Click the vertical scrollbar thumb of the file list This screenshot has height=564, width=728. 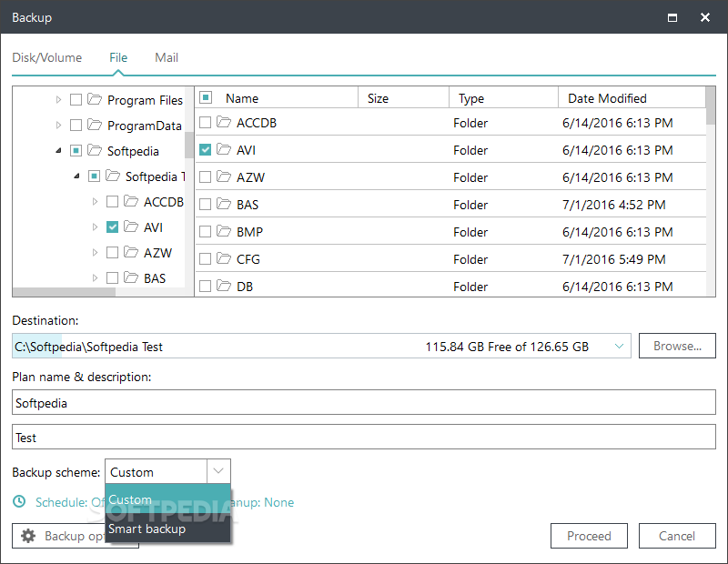(711, 106)
